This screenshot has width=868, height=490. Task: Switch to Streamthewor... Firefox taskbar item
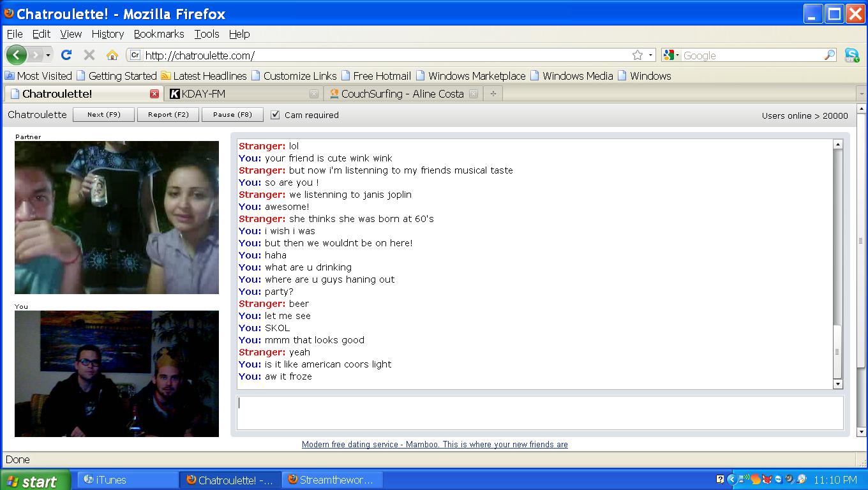pos(332,480)
